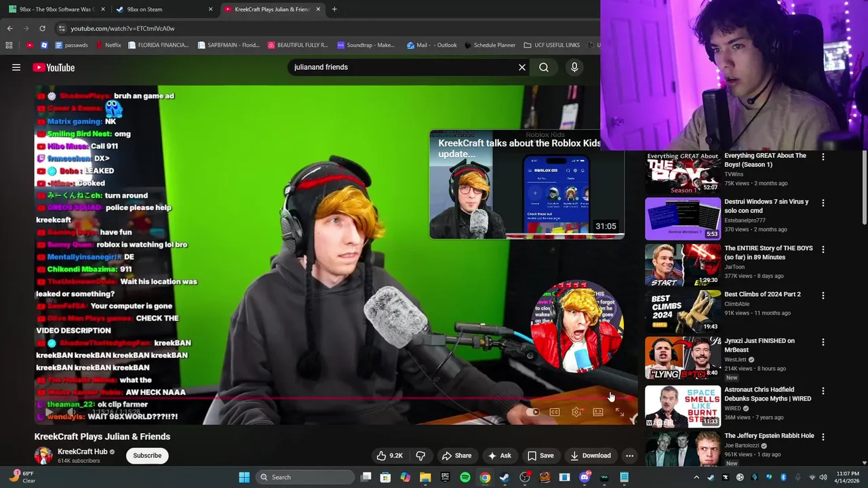Open Spotify from the taskbar
The image size is (868, 488).
tap(465, 477)
